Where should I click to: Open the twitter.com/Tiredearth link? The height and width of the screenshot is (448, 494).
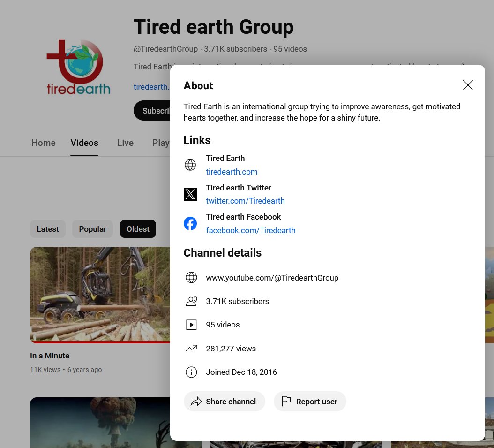pyautogui.click(x=245, y=201)
